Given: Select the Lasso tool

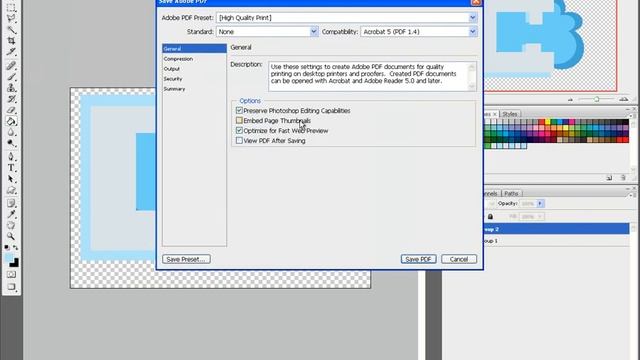Looking at the screenshot, I should point(11,18).
